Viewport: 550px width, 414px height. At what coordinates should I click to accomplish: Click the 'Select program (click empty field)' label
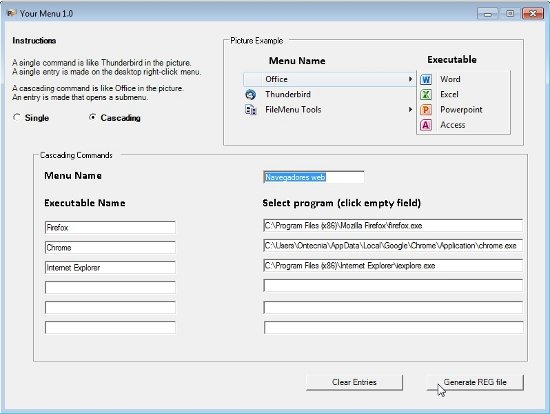tap(342, 203)
